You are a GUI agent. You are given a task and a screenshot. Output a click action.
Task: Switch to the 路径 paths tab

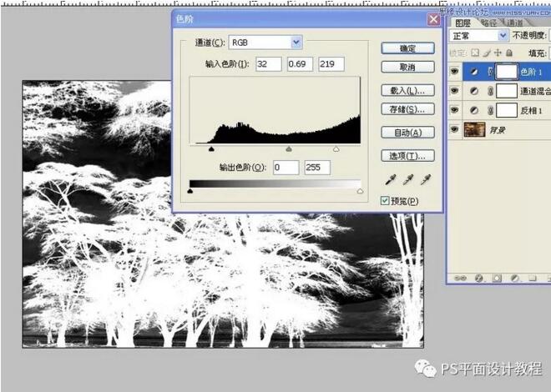488,23
